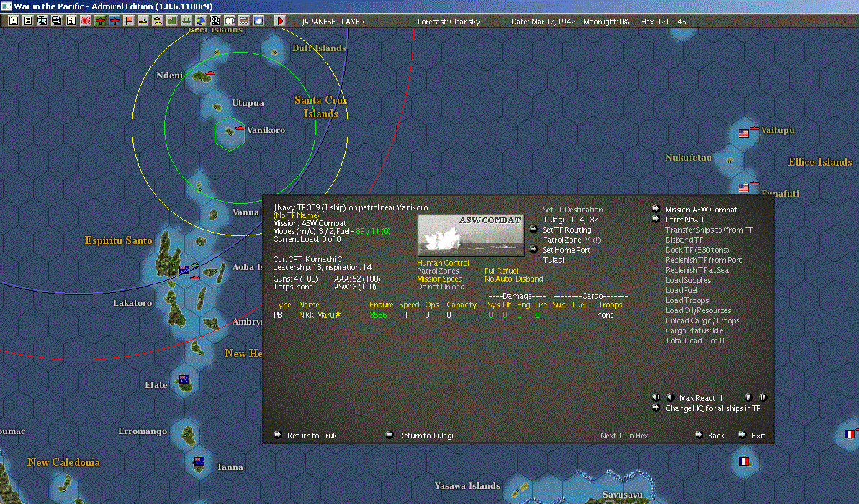Toggle Mission Speed setting

pyautogui.click(x=439, y=279)
